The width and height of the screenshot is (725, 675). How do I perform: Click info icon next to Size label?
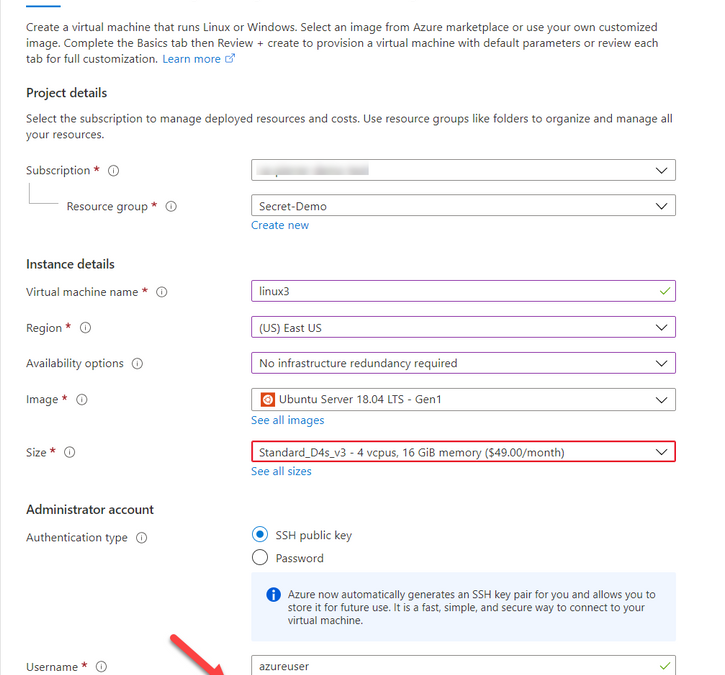click(67, 453)
